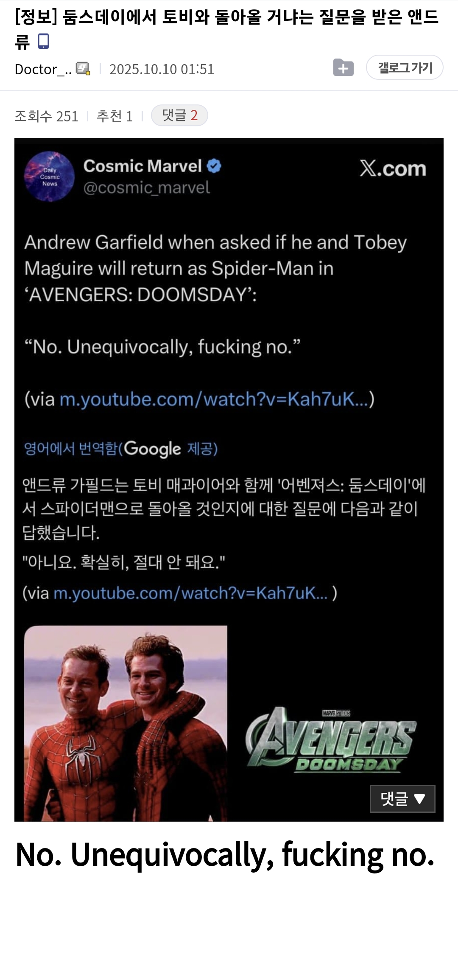
Task: Tap the mobile device icon beside title
Action: click(44, 41)
